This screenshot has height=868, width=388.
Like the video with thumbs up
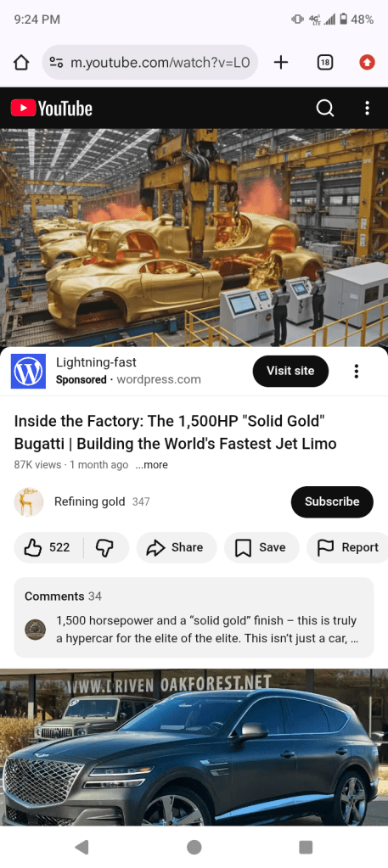tap(48, 547)
